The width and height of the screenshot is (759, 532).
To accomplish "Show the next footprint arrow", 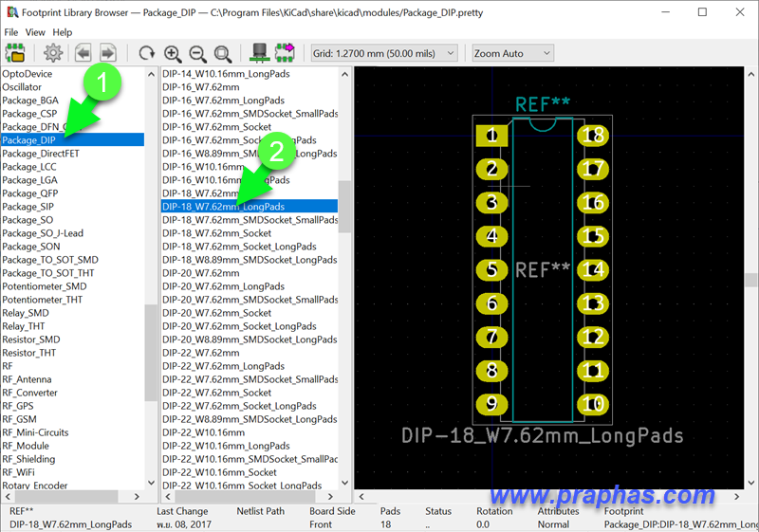I will pos(108,53).
